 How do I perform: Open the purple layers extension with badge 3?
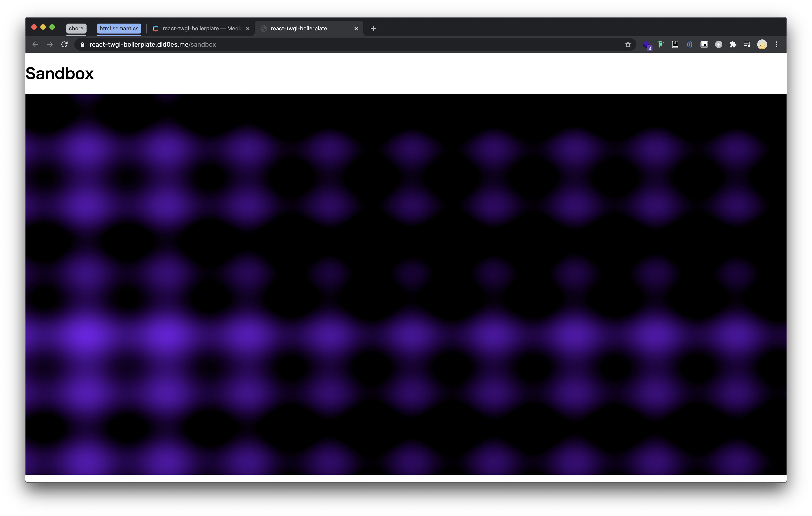[x=646, y=44]
